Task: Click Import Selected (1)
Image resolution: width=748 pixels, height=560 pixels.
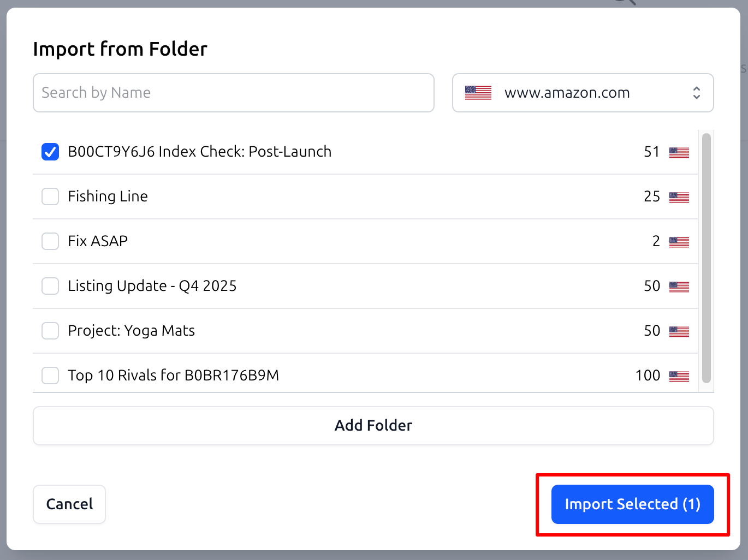Action: coord(632,504)
